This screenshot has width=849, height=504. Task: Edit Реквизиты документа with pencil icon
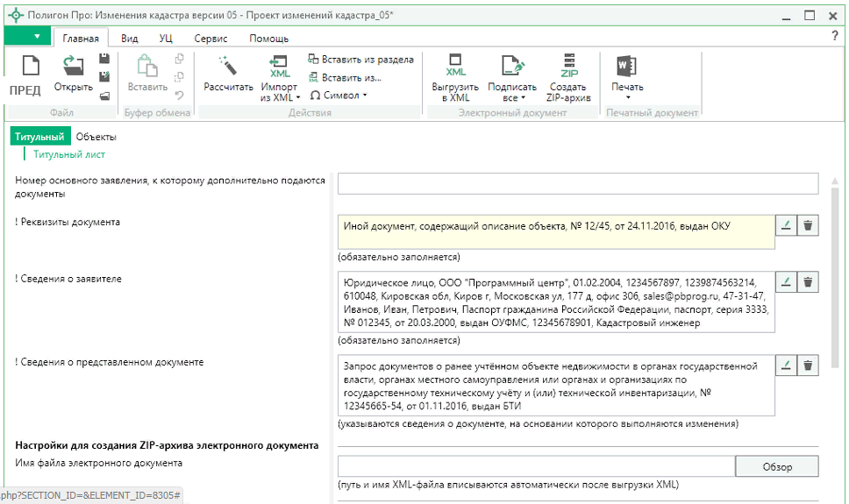click(x=787, y=225)
